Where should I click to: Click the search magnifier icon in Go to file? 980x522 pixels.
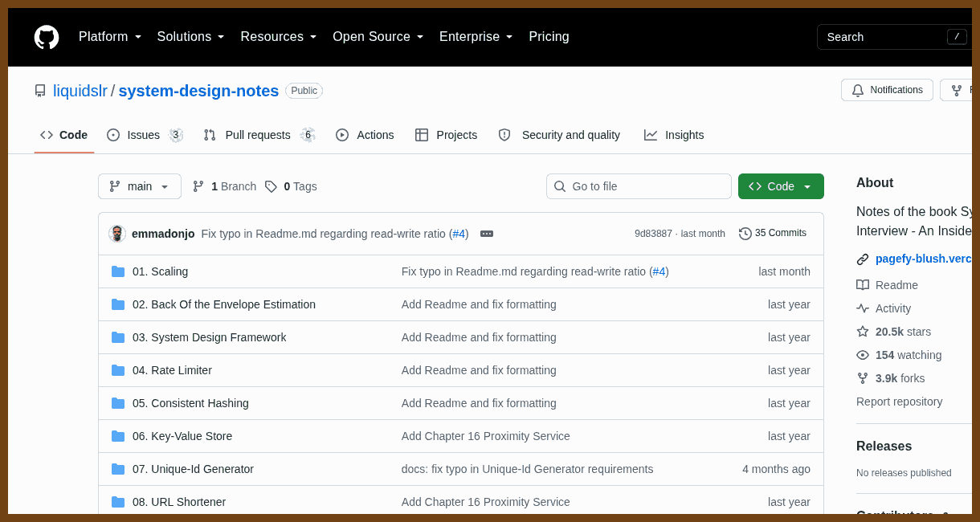coord(560,186)
